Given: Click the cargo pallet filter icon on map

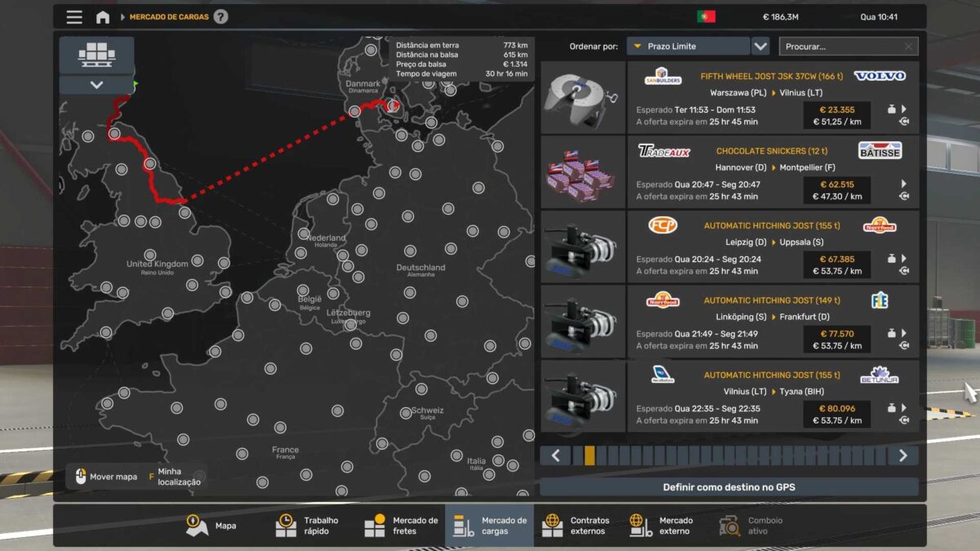Looking at the screenshot, I should (96, 56).
